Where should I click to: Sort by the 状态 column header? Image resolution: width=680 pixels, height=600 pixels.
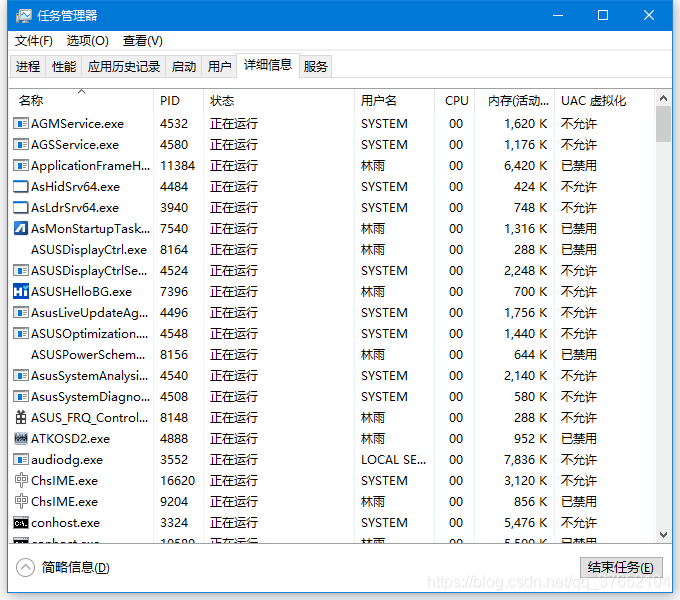(279, 101)
